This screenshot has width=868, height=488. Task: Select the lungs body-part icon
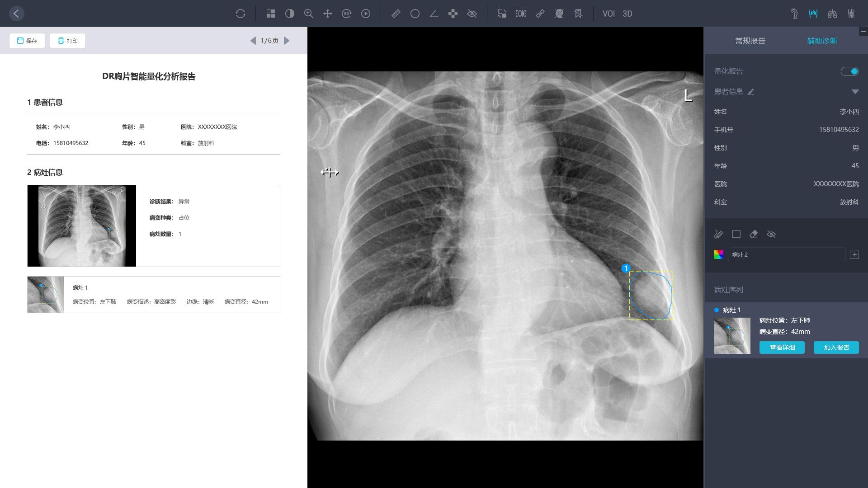(832, 14)
